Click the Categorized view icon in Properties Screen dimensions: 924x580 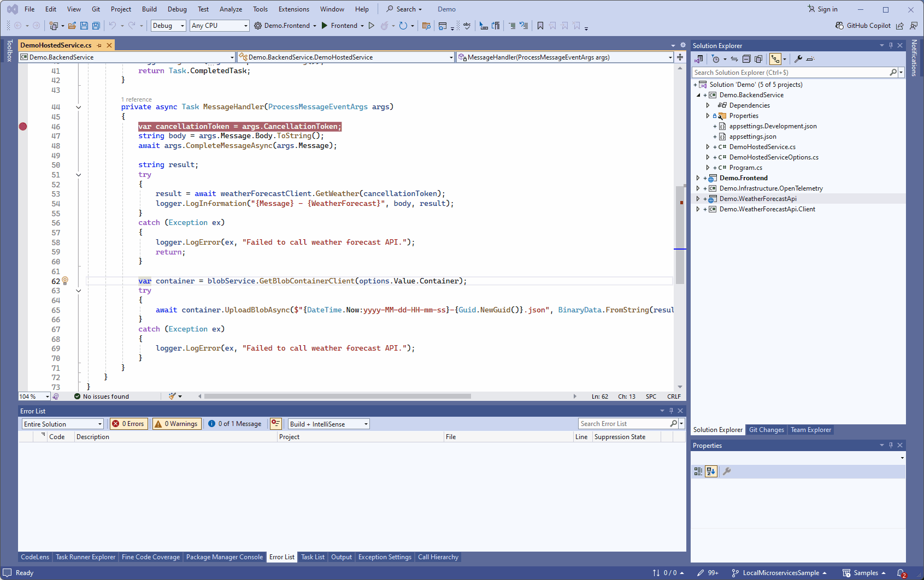coord(698,471)
